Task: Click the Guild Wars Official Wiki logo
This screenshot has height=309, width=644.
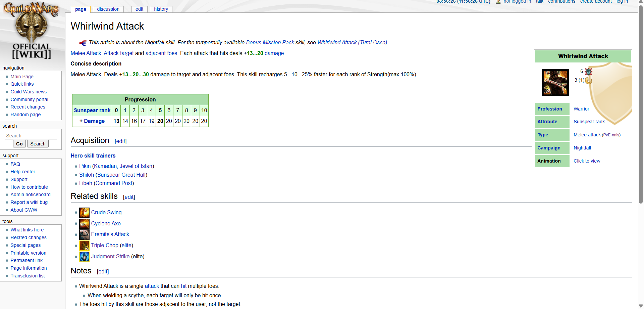Action: (x=32, y=31)
